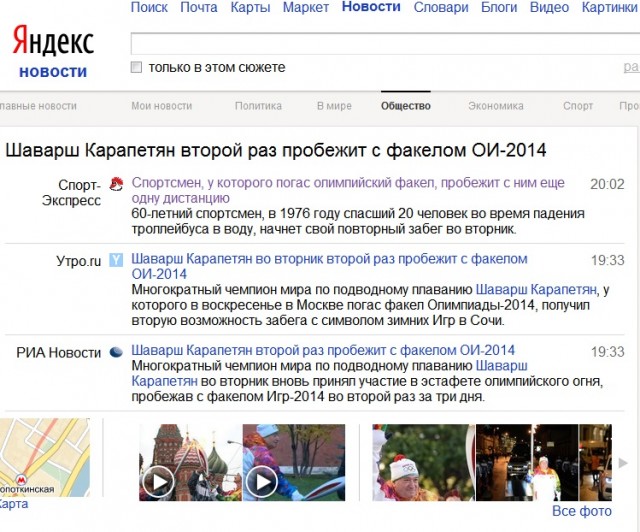Open the Поиск service link
Image resolution: width=640 pixels, height=532 pixels.
[149, 7]
